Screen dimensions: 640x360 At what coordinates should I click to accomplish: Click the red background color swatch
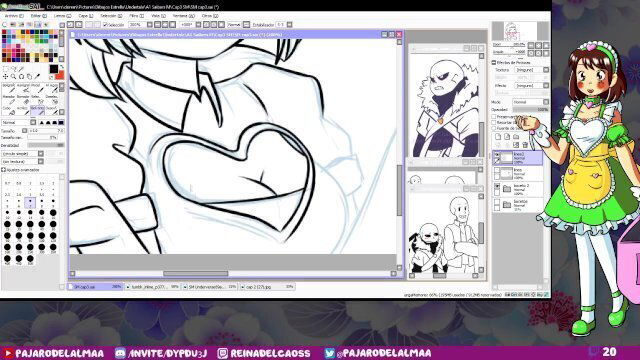coord(60,75)
